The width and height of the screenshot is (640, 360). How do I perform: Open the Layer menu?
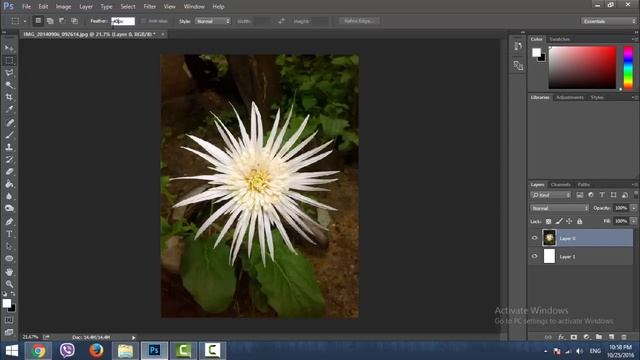coord(86,7)
